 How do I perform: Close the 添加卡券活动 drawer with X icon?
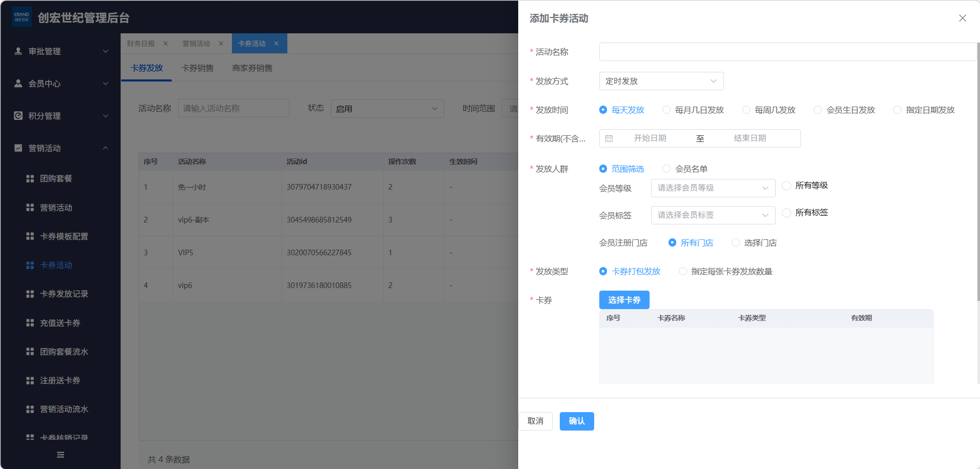[x=962, y=18]
